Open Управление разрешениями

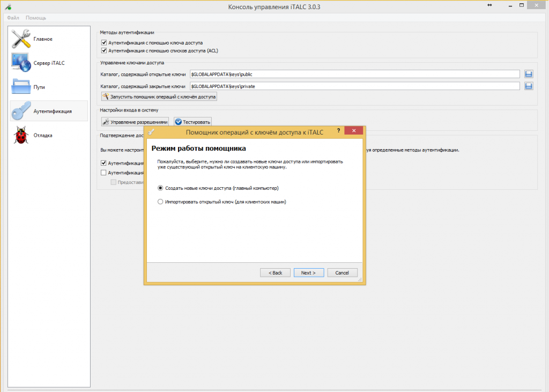tap(135, 122)
